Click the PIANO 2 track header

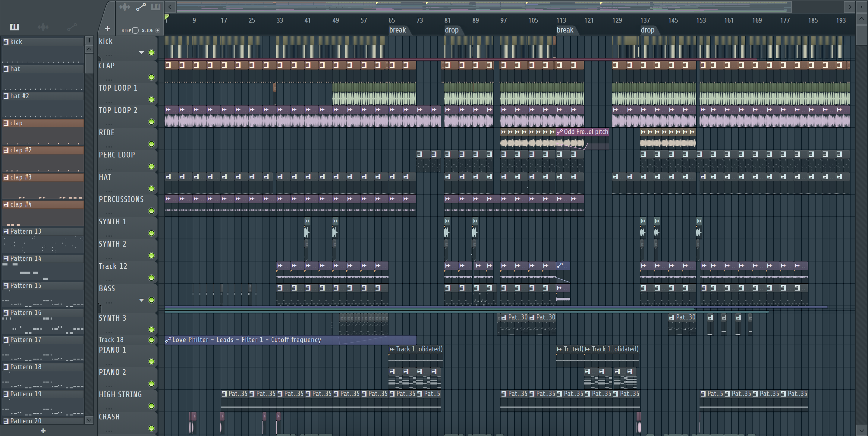pos(127,378)
